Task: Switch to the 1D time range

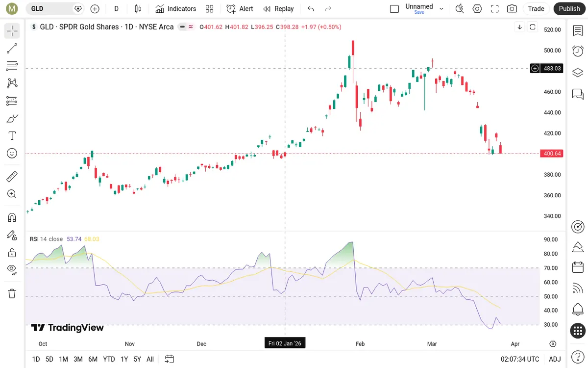Action: (x=36, y=359)
